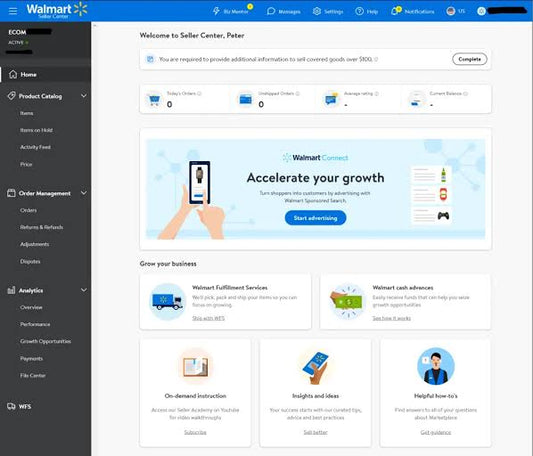The image size is (533, 456).
Task: Click the Walmart Fulfillment Services truck image
Action: point(167,301)
